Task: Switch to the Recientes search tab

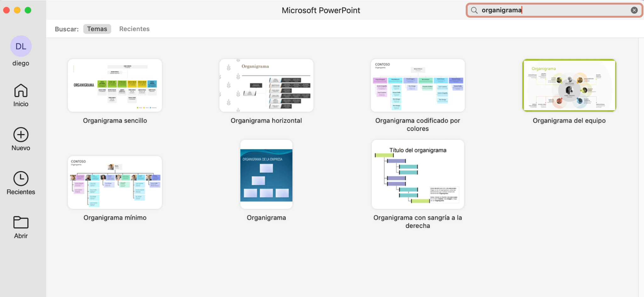Action: 134,29
